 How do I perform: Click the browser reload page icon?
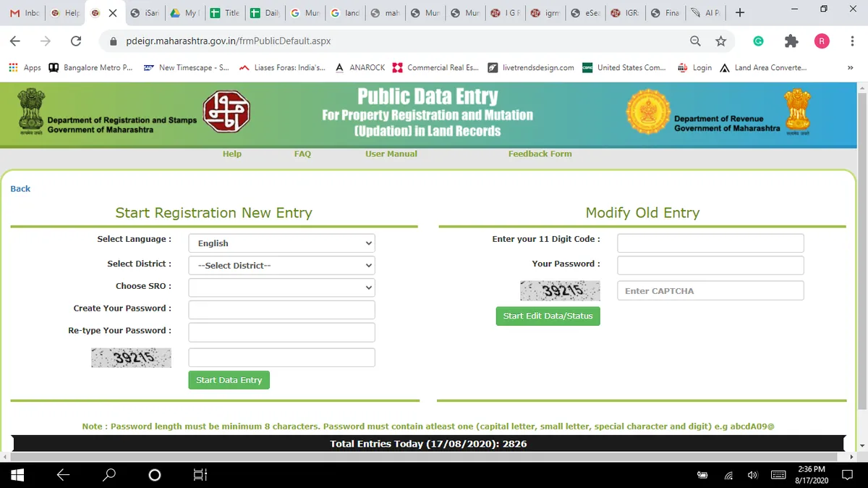click(75, 41)
